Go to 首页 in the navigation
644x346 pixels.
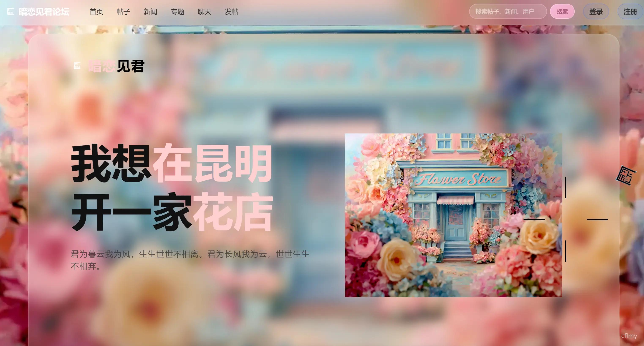pos(96,12)
